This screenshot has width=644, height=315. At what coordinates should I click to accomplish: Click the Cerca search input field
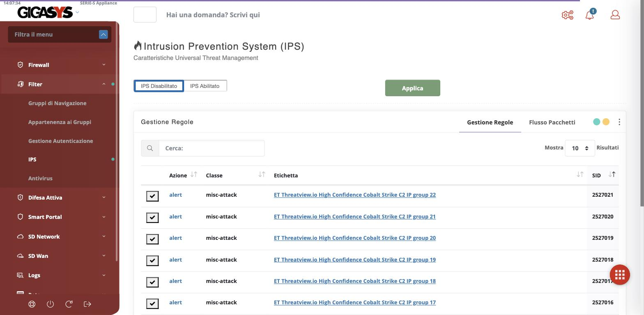pos(212,148)
